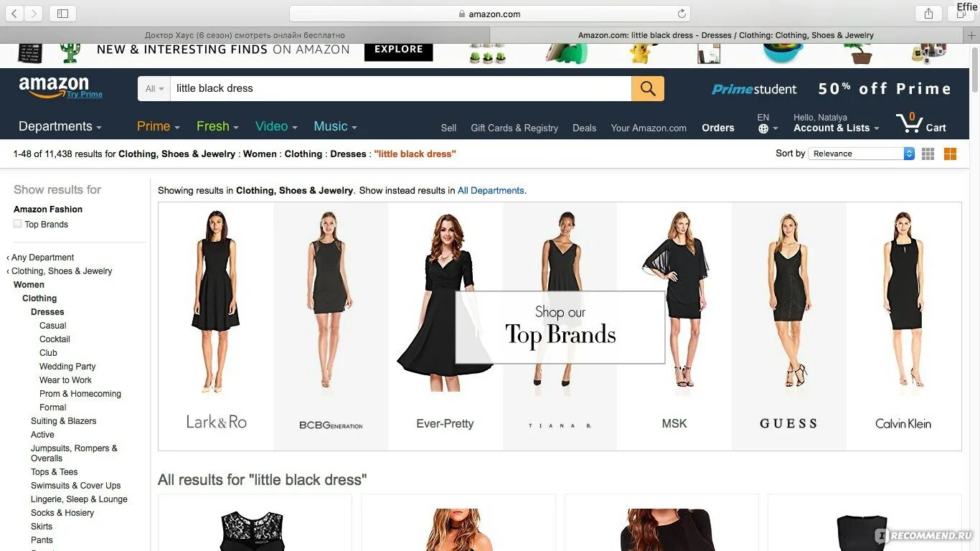Filter by Club dresses
This screenshot has width=980, height=551.
point(48,353)
